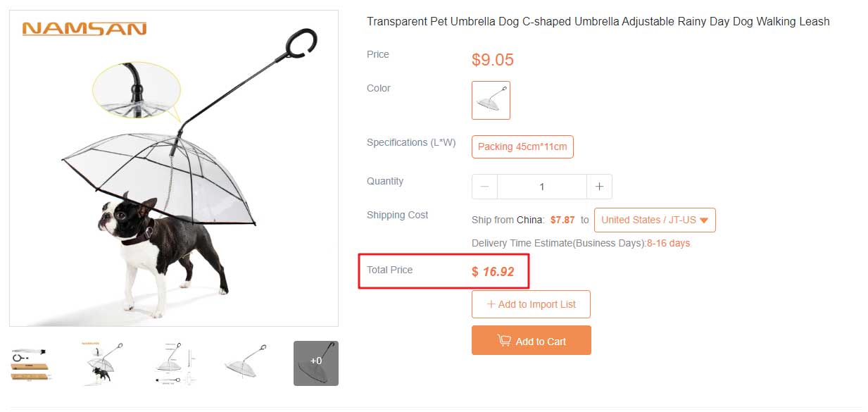The width and height of the screenshot is (868, 412).
Task: Click the orange arrow on the shipping country selector
Action: tap(704, 220)
